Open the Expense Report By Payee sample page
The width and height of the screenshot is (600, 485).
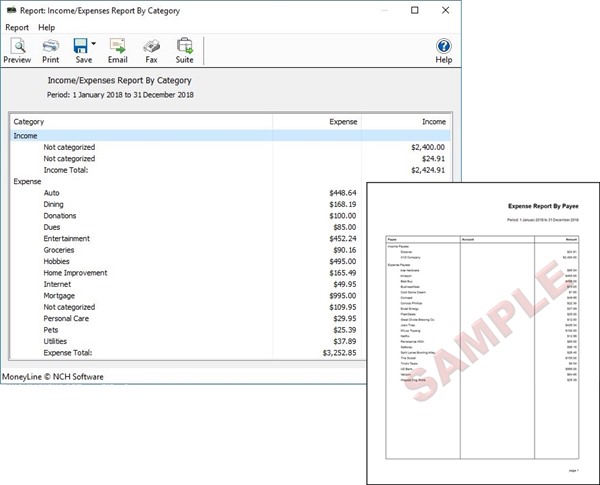[483, 333]
